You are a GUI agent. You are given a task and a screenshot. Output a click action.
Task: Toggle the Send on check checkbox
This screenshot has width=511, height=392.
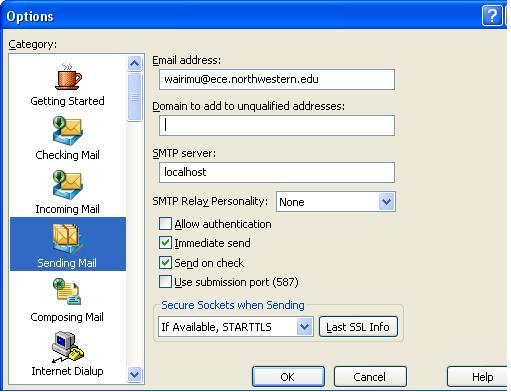pyautogui.click(x=165, y=263)
